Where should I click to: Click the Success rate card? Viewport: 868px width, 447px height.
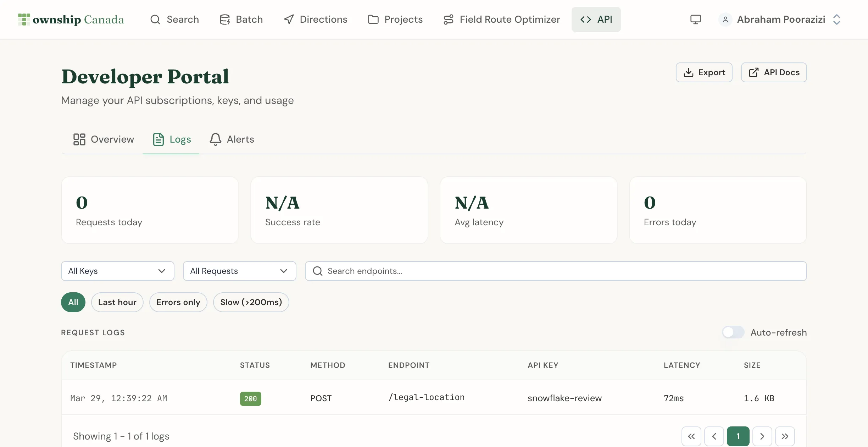(x=339, y=210)
